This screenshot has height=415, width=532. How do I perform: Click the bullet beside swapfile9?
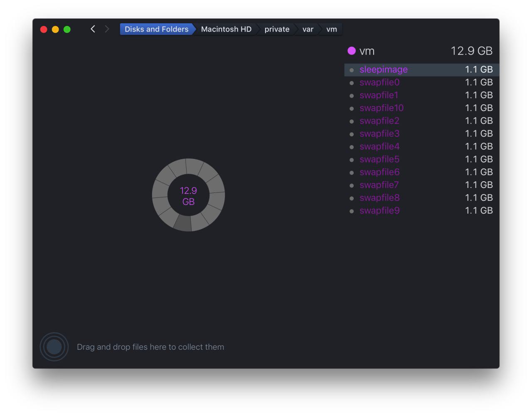click(x=352, y=211)
